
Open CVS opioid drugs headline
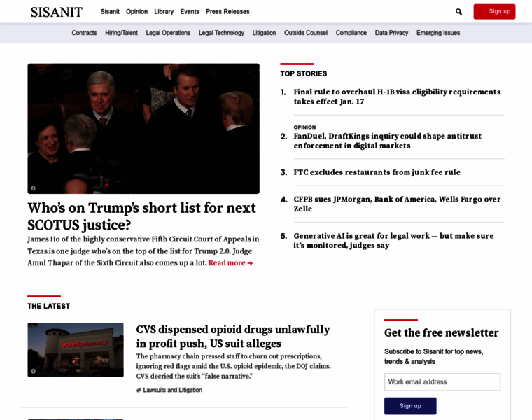click(233, 337)
